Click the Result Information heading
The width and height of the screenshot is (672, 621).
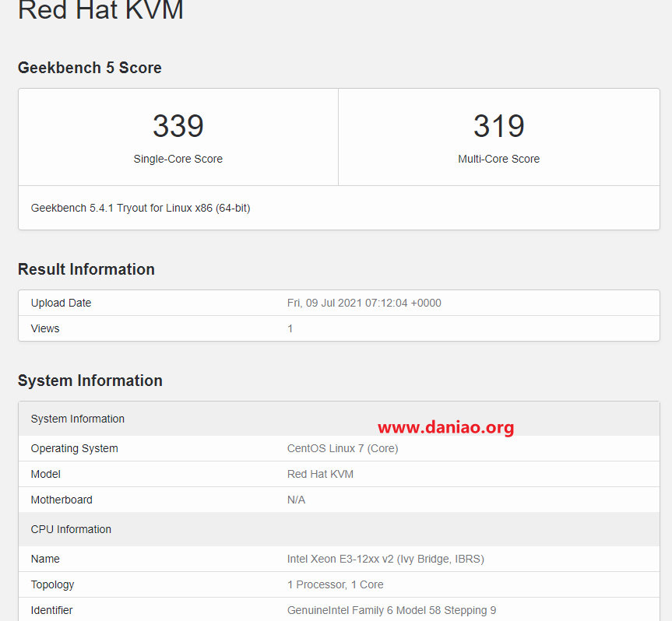[x=86, y=269]
